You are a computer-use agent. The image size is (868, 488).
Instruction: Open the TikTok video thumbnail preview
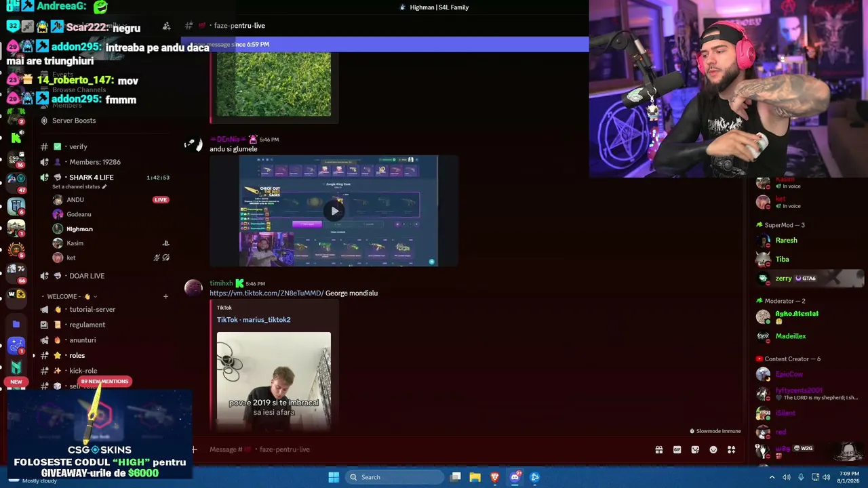tap(274, 381)
